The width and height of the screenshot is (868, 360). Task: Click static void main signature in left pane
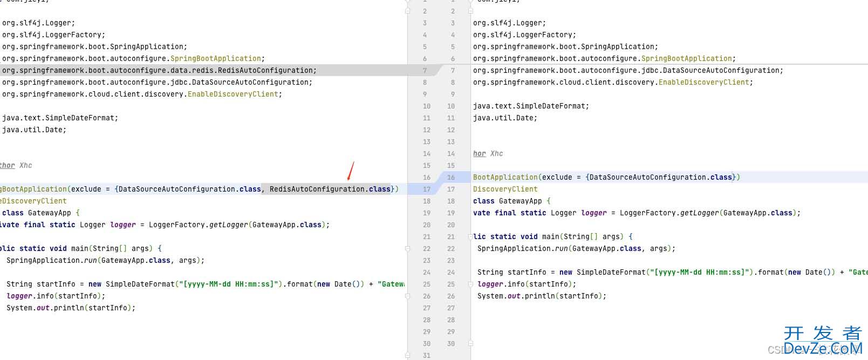coord(81,248)
